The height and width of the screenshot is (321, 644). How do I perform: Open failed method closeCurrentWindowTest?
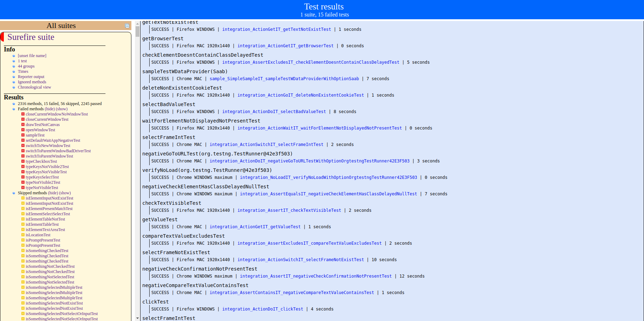47,119
